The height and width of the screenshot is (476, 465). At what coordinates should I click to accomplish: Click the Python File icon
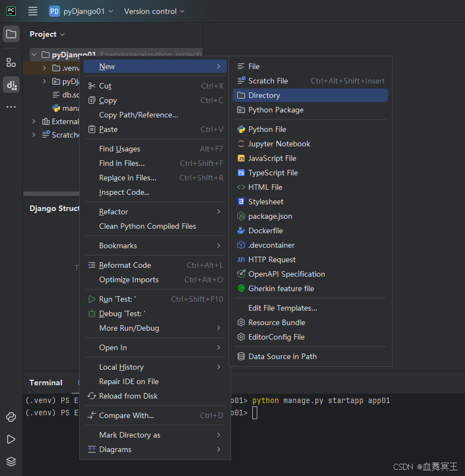(241, 129)
